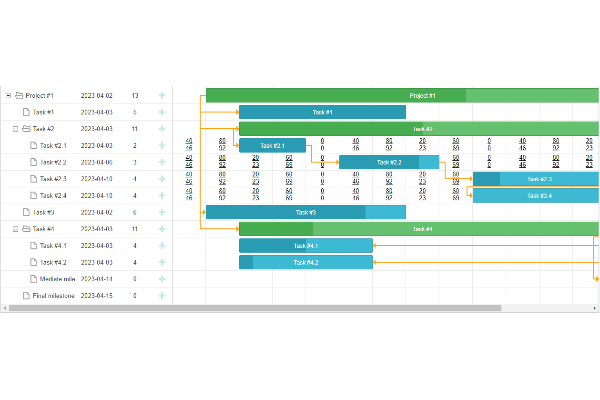Select the Task #3 Gantt bar
Image resolution: width=600 pixels, height=400 pixels.
(x=305, y=212)
